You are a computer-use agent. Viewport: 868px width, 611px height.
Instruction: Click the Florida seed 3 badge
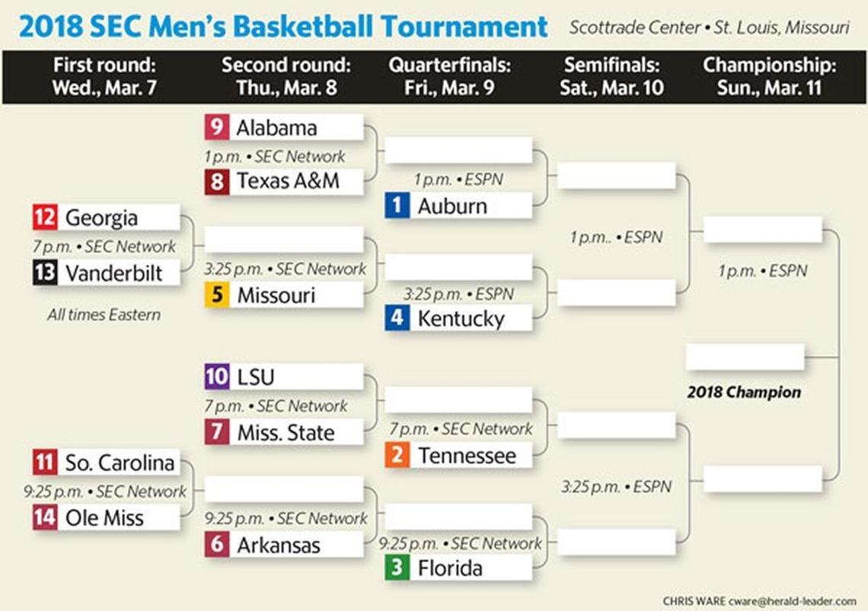[x=397, y=568]
